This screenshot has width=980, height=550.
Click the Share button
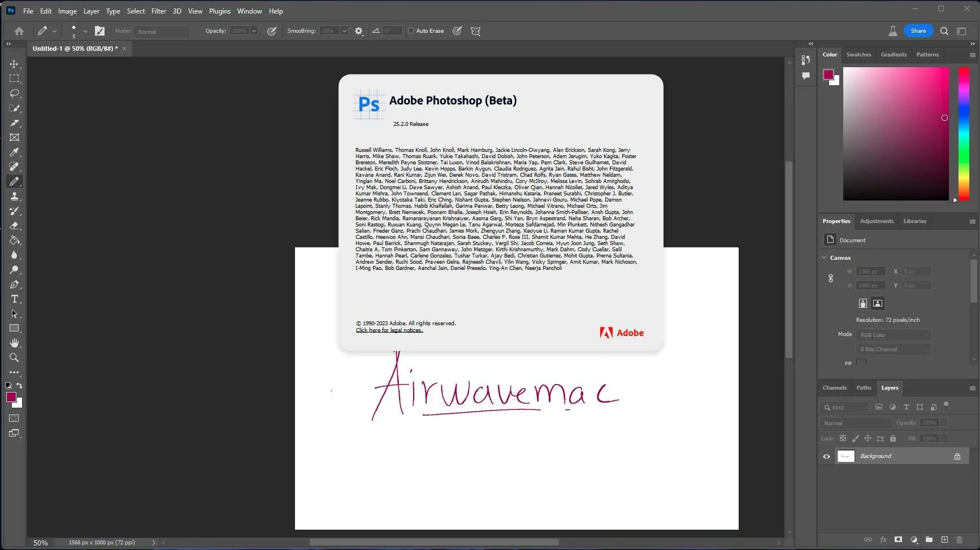(918, 31)
